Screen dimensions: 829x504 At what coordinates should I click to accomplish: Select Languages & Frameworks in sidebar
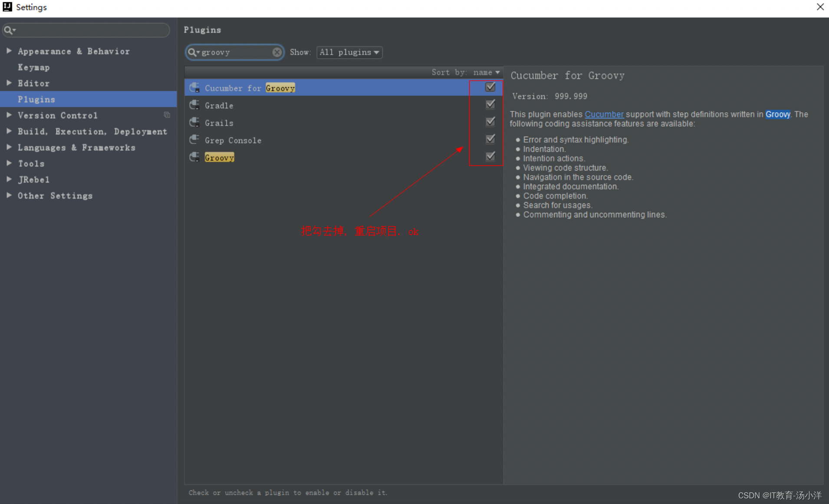pyautogui.click(x=76, y=147)
